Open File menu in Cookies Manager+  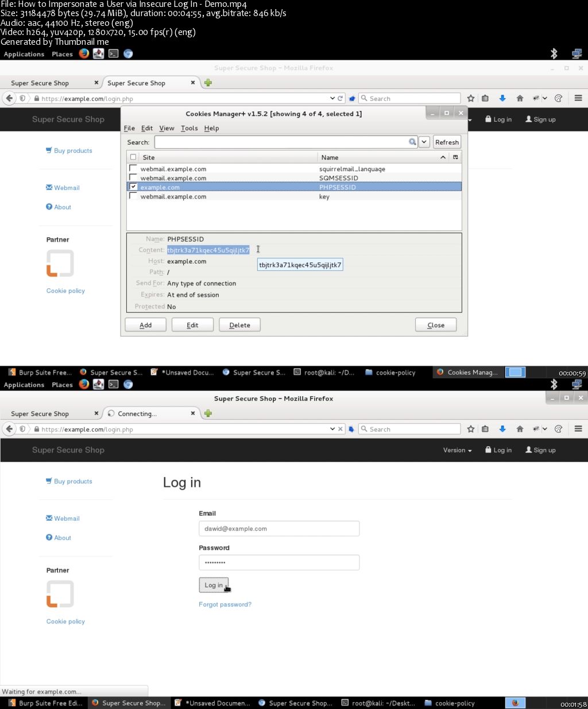click(x=129, y=128)
